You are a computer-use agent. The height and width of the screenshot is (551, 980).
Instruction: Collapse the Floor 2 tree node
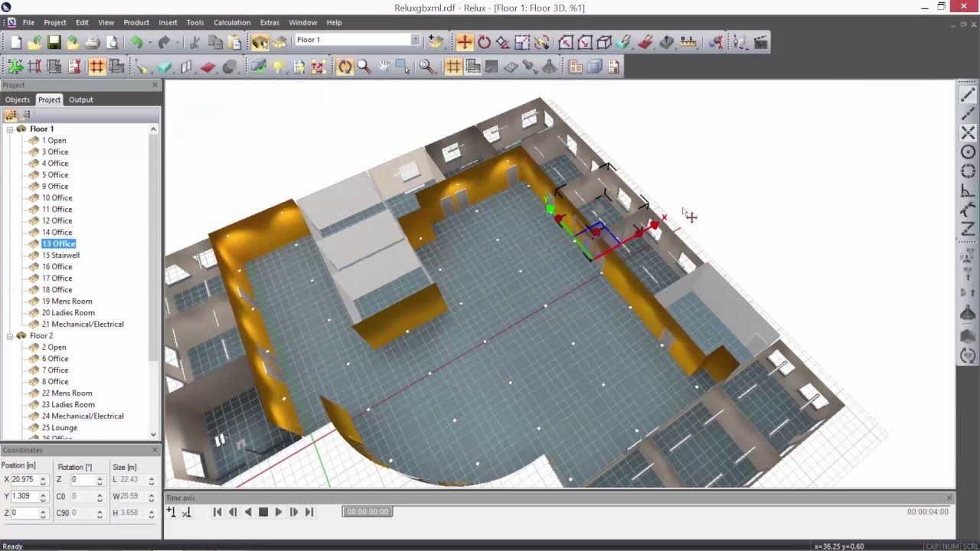coord(11,335)
